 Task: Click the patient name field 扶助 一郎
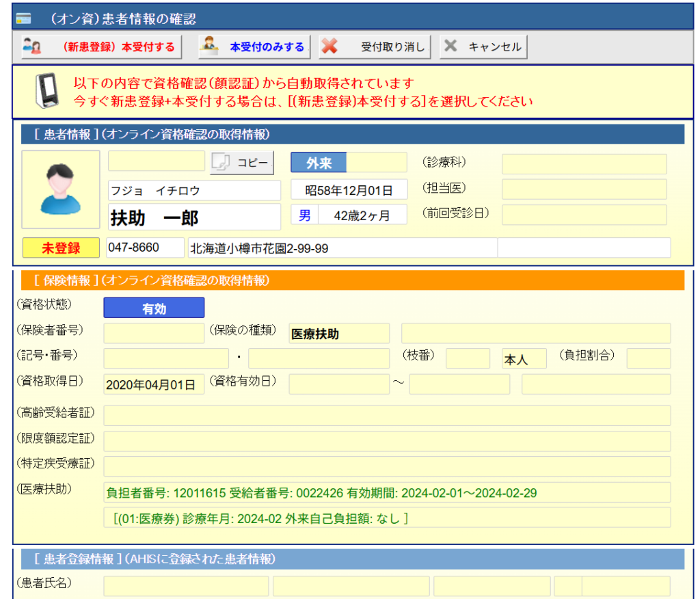coord(194,217)
